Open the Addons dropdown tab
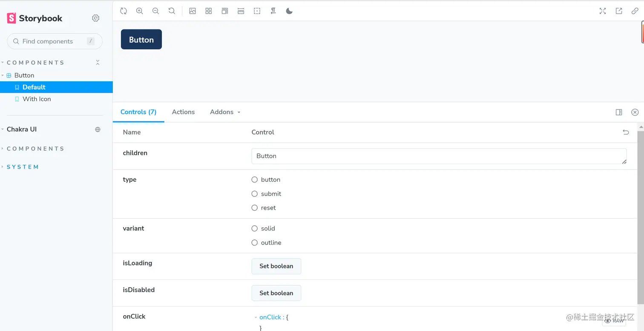The height and width of the screenshot is (331, 644). click(x=225, y=112)
